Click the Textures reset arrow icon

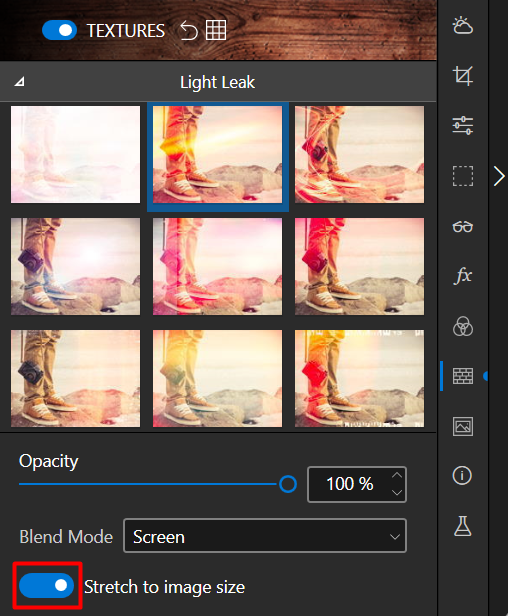pos(189,31)
